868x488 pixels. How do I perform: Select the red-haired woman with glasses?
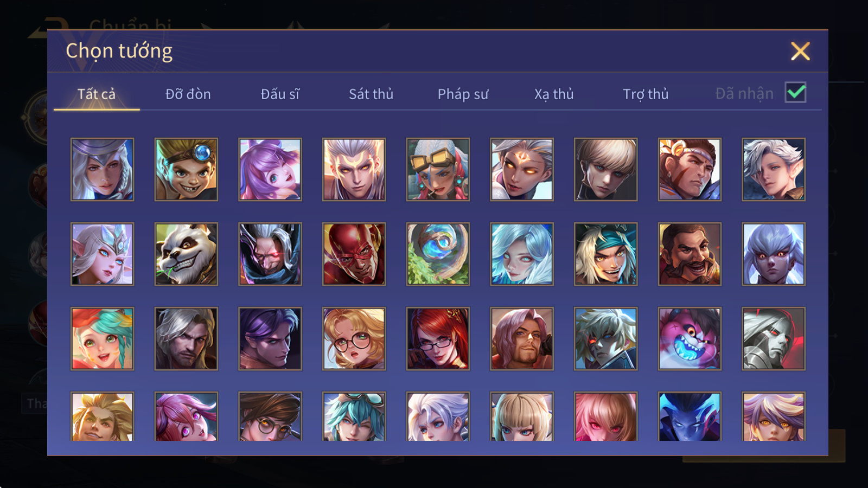pos(438,338)
